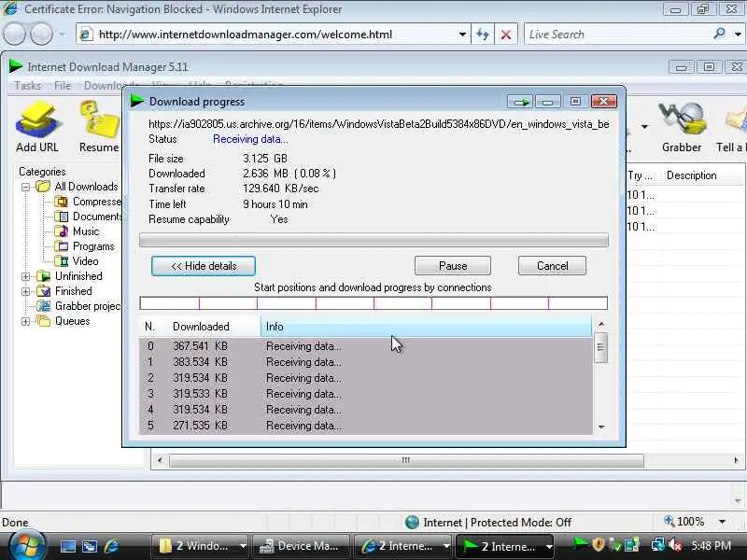Screen dimensions: 747x560
Task: Open the grouped Windows Explorer taskbar button
Action: [x=202, y=546]
